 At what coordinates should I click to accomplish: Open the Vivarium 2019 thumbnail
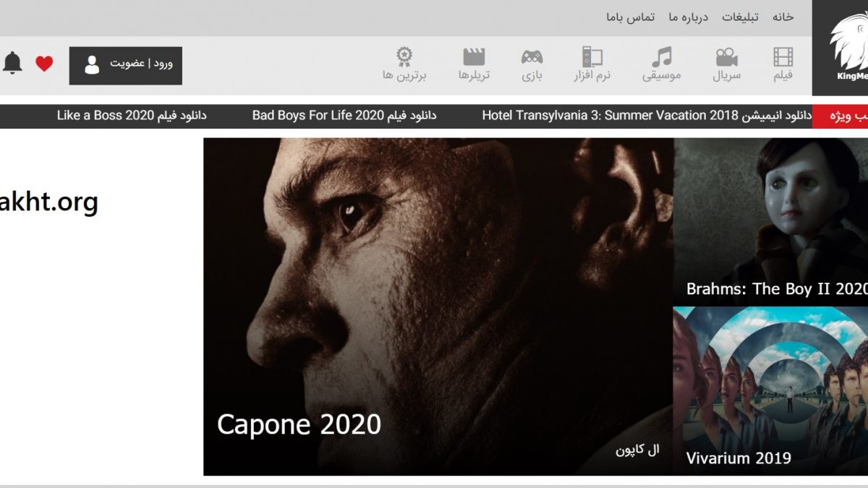pyautogui.click(x=770, y=390)
